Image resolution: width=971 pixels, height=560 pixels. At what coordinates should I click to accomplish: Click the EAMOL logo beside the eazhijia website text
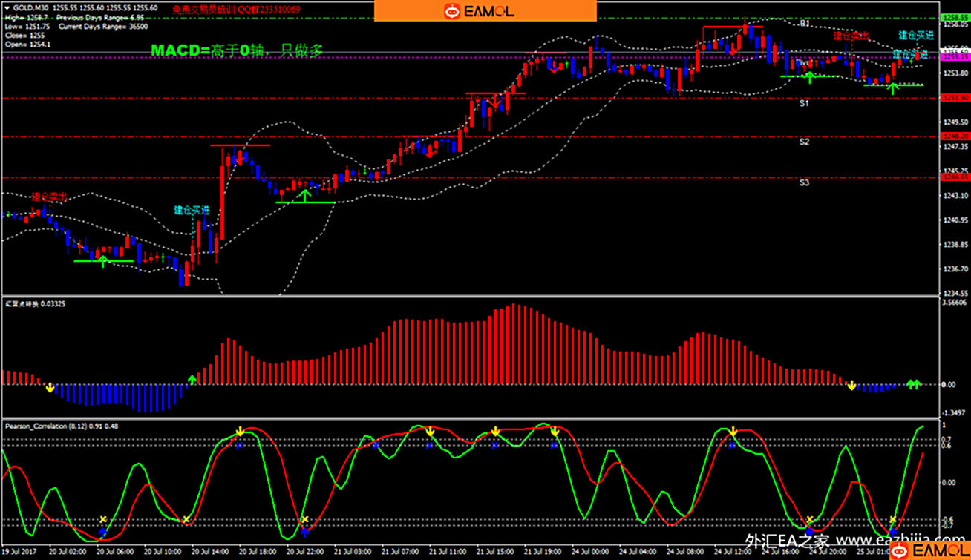tap(929, 551)
